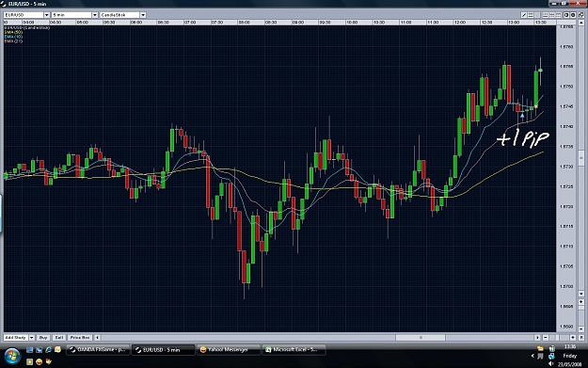The height and width of the screenshot is (368, 588).
Task: Click Switch Windows quick launch icon
Action: pyautogui.click(x=39, y=350)
